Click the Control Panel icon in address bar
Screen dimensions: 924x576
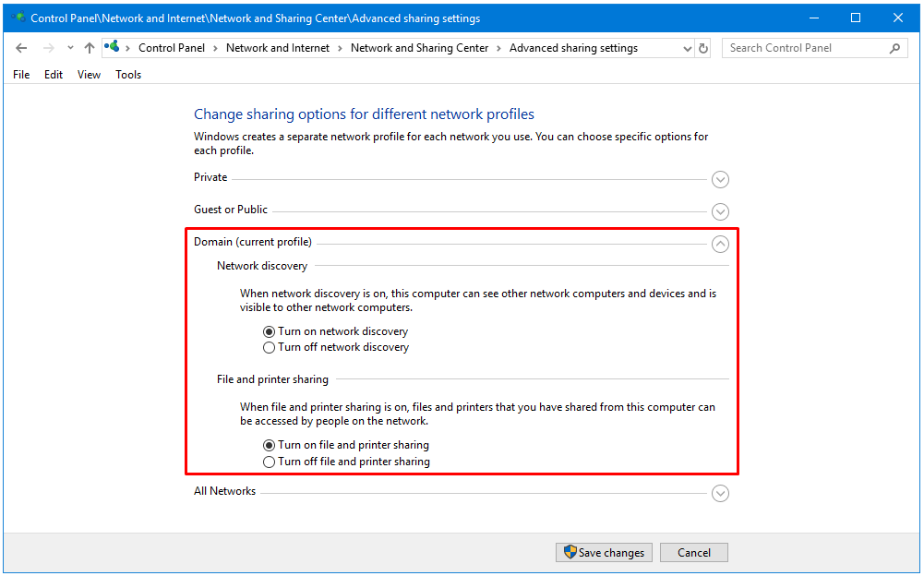pyautogui.click(x=113, y=47)
